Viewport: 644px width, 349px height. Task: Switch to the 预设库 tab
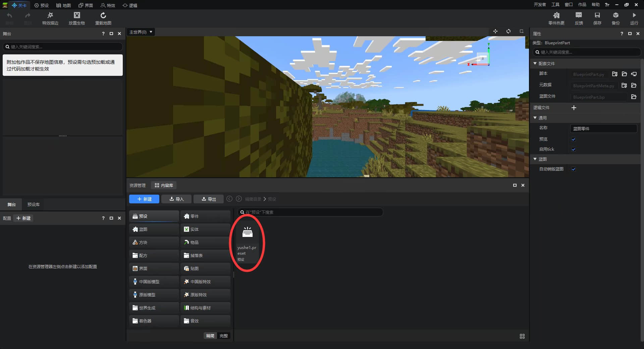point(34,204)
